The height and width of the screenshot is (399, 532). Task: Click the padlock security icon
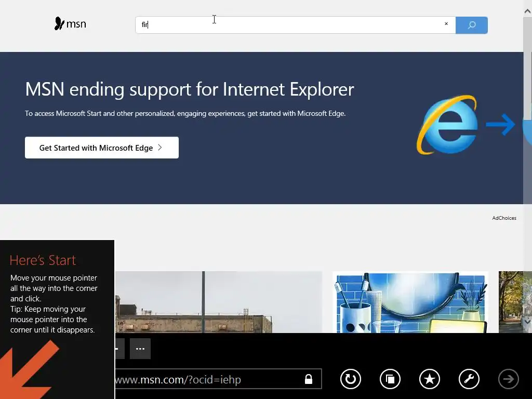pyautogui.click(x=309, y=379)
